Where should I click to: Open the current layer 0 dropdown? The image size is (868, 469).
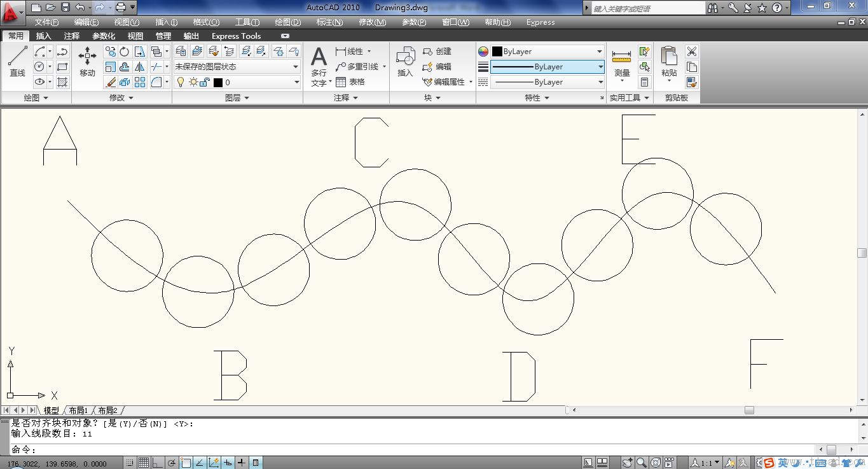[237, 82]
